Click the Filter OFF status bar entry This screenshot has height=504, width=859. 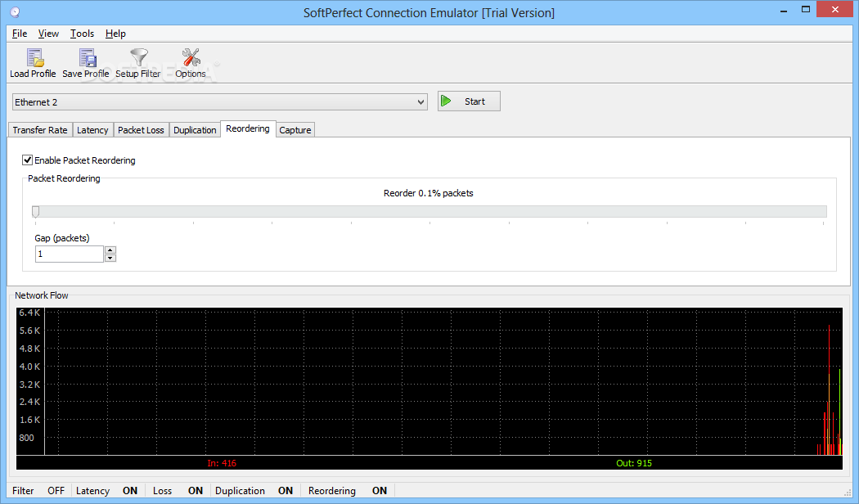coord(38,491)
